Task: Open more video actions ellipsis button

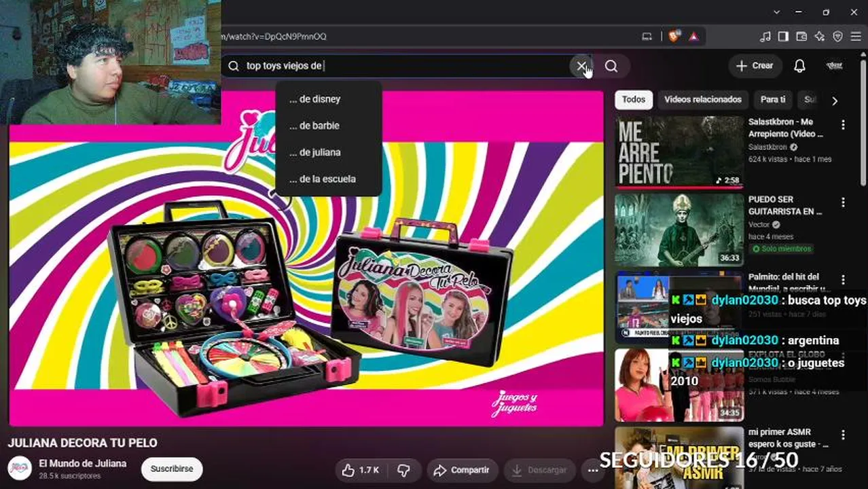Action: point(593,470)
